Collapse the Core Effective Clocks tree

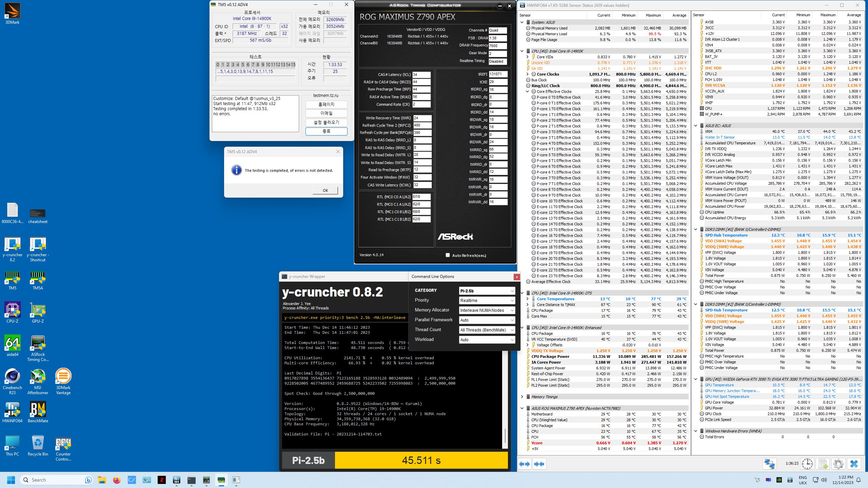(528, 91)
